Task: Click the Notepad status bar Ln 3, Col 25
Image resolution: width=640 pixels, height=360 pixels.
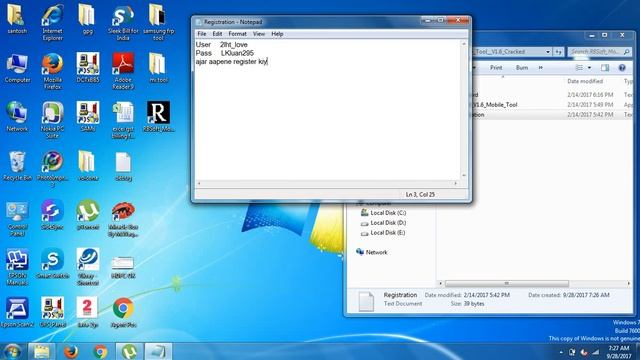Action: (x=420, y=195)
